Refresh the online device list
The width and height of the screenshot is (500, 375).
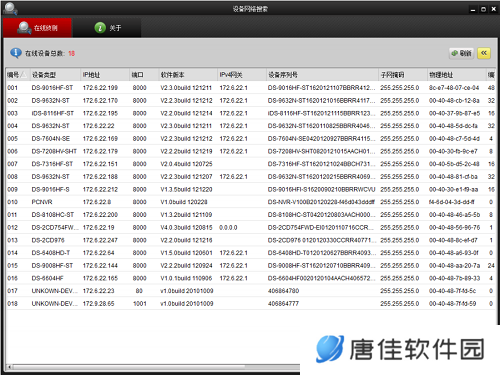462,53
